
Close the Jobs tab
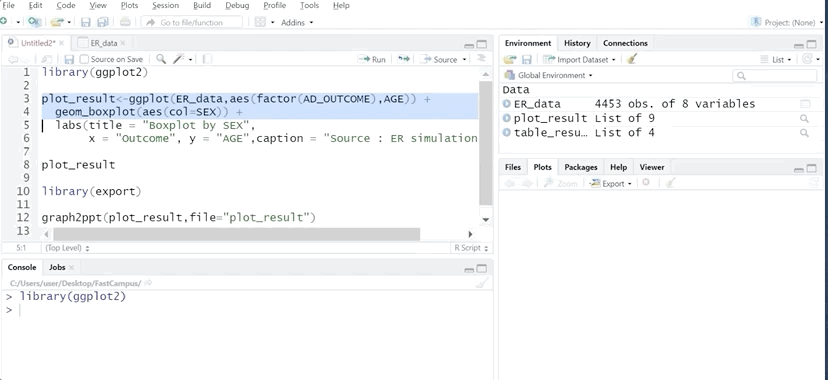click(71, 268)
